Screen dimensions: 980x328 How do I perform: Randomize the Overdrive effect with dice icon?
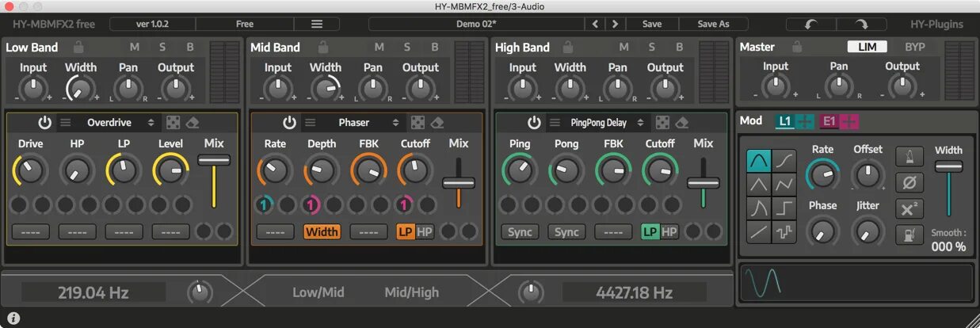coord(173,123)
